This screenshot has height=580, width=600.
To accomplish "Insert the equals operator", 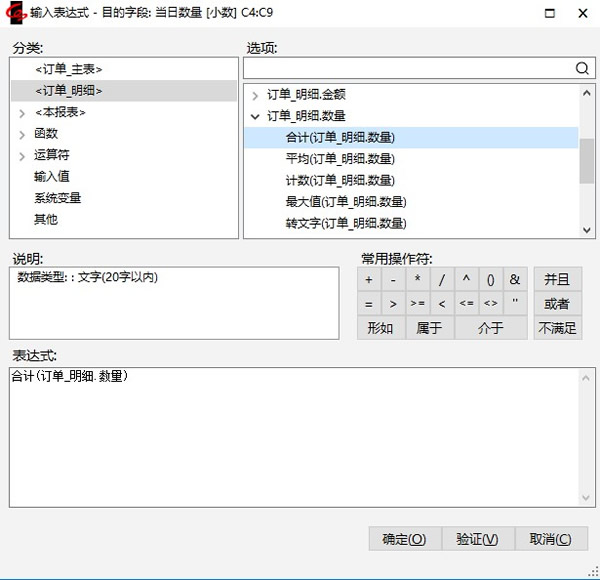I will (369, 304).
